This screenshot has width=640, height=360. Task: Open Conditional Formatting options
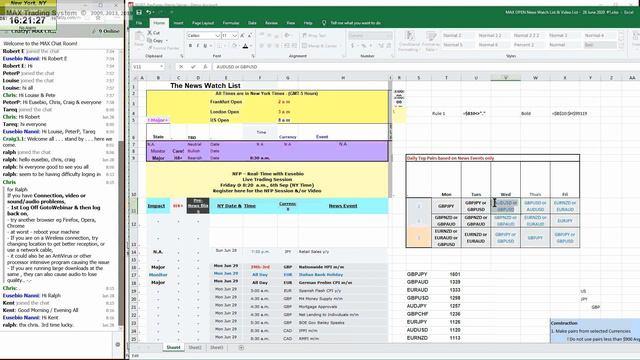point(410,41)
